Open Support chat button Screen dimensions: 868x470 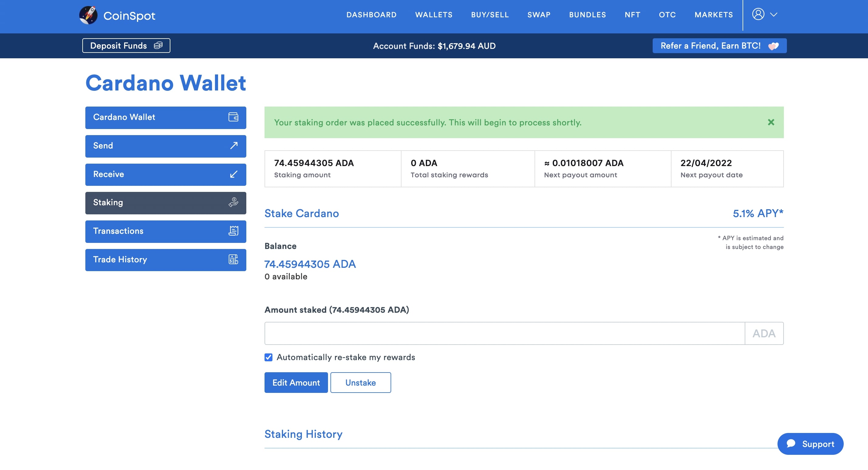810,444
